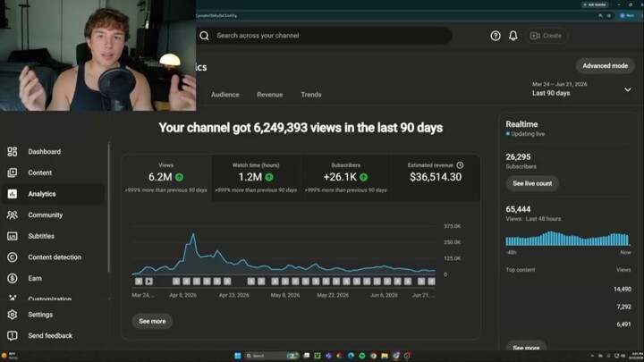
Task: Click the search magnifier icon
Action: point(204,36)
